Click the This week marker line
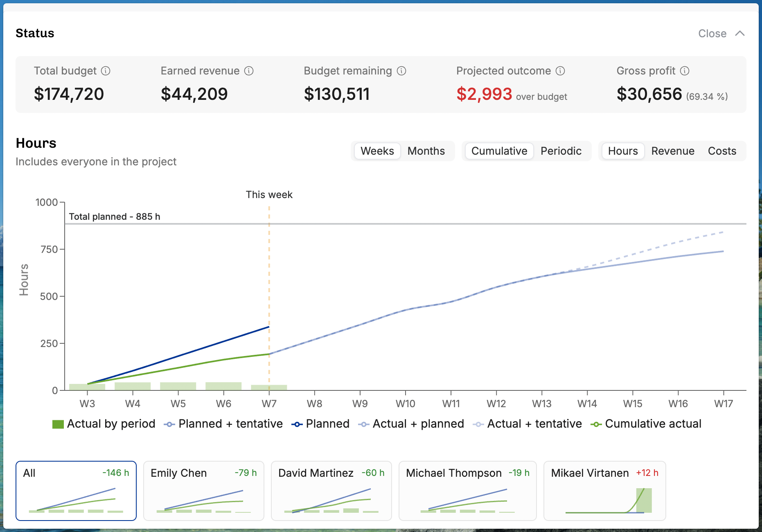762x532 pixels. point(269,298)
